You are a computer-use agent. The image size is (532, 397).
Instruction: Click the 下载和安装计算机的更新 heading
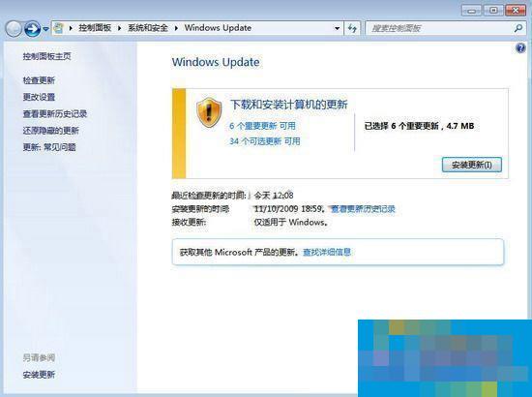point(289,105)
